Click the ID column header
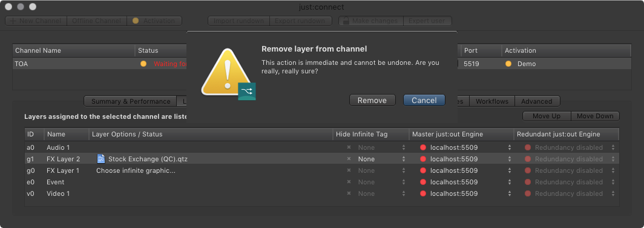 click(x=34, y=134)
